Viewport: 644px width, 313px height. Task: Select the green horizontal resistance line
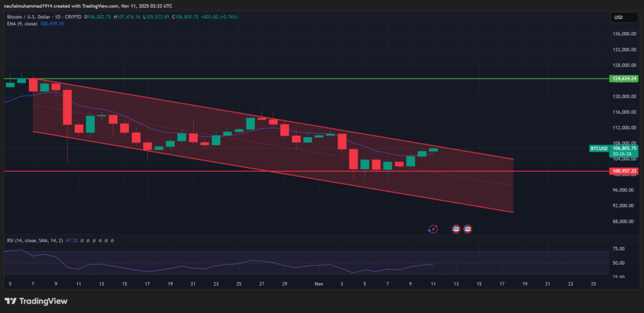click(314, 79)
